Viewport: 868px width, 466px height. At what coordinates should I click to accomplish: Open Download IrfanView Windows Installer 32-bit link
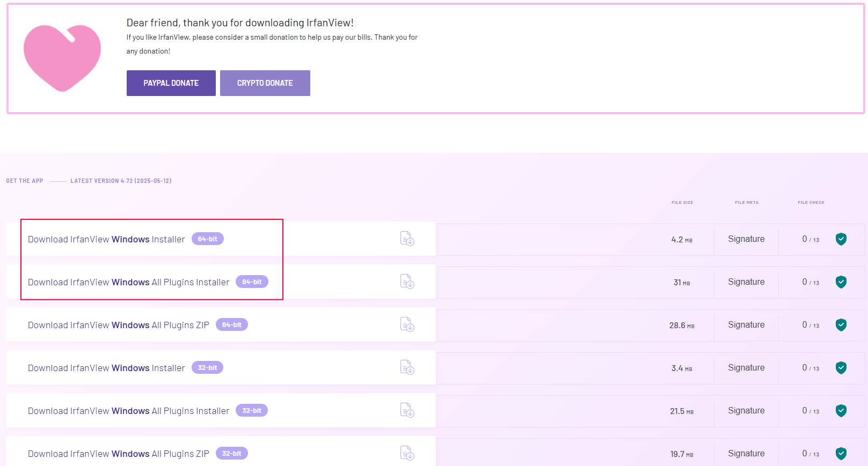tap(106, 368)
